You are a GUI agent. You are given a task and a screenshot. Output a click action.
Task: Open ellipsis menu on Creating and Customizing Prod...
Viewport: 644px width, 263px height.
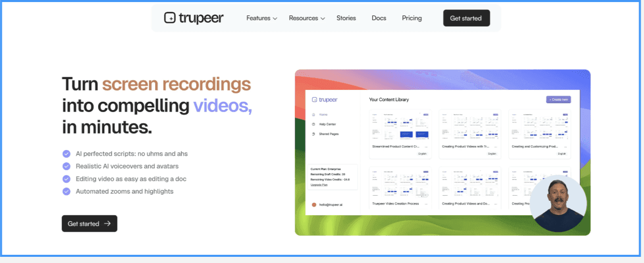[x=566, y=146]
